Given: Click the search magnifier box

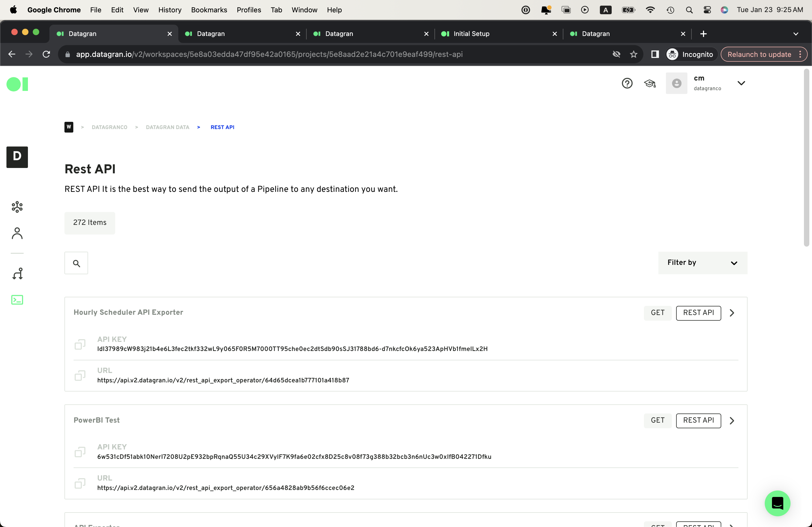Looking at the screenshot, I should tap(77, 263).
